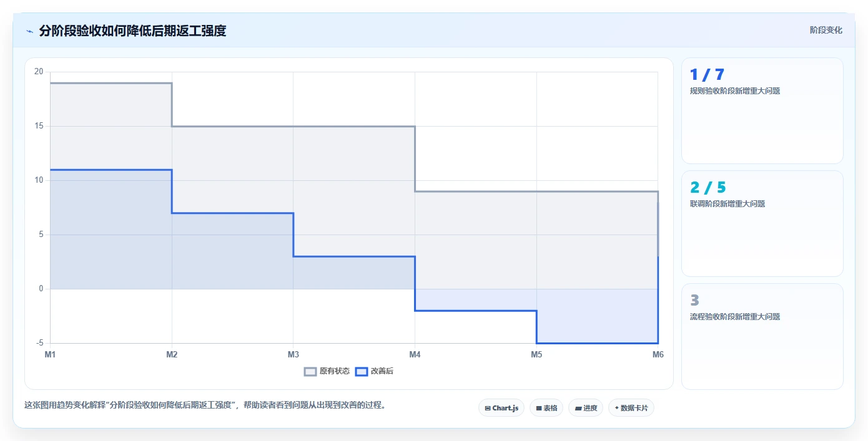Toggle the 改善后 legend entry

[375, 371]
